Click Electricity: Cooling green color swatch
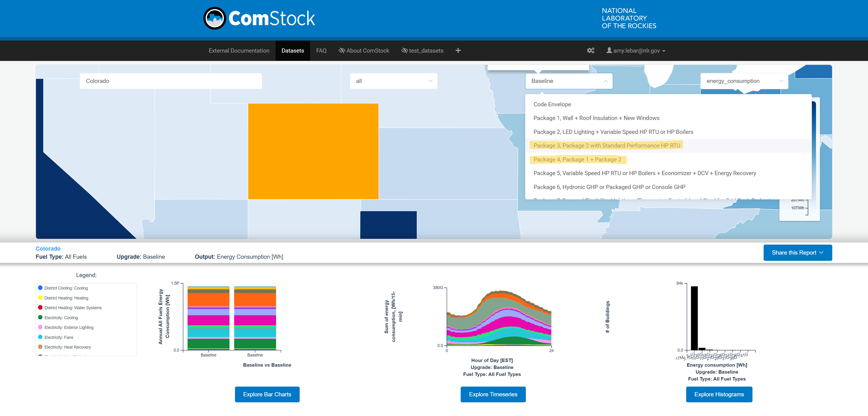The height and width of the screenshot is (416, 868). coord(40,317)
